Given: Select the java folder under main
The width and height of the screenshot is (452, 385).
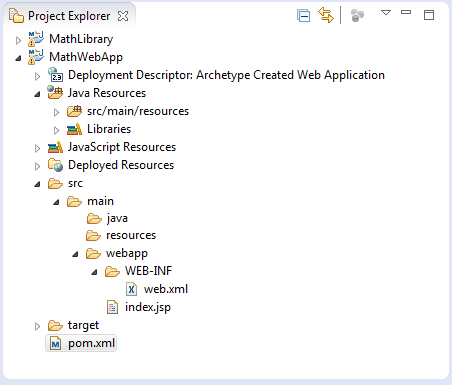Looking at the screenshot, I should click(107, 219).
